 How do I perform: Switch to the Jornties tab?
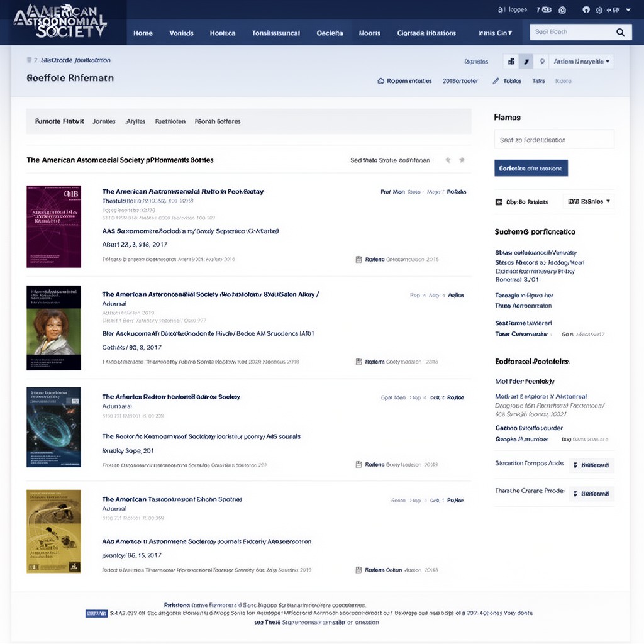coord(104,121)
